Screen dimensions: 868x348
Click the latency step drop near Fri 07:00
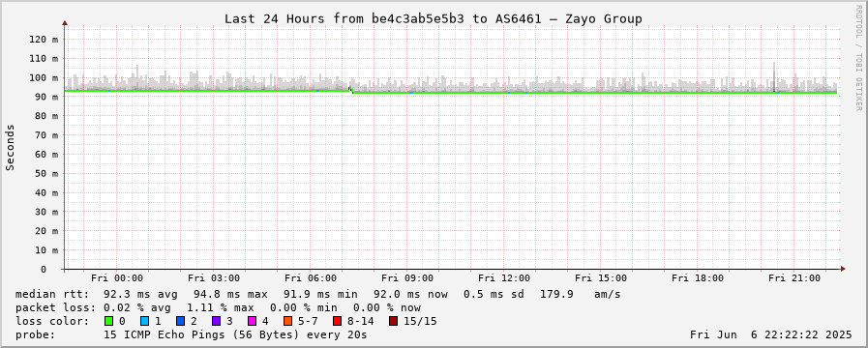351,90
